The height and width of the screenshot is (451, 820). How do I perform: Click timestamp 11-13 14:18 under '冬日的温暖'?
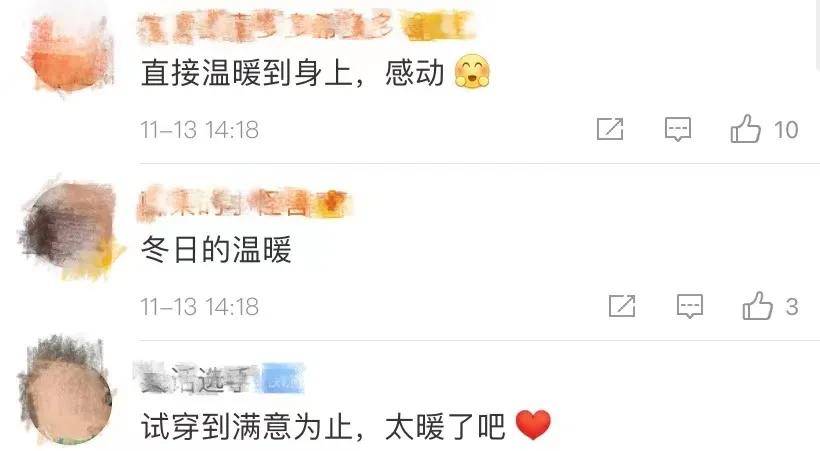[x=199, y=307]
